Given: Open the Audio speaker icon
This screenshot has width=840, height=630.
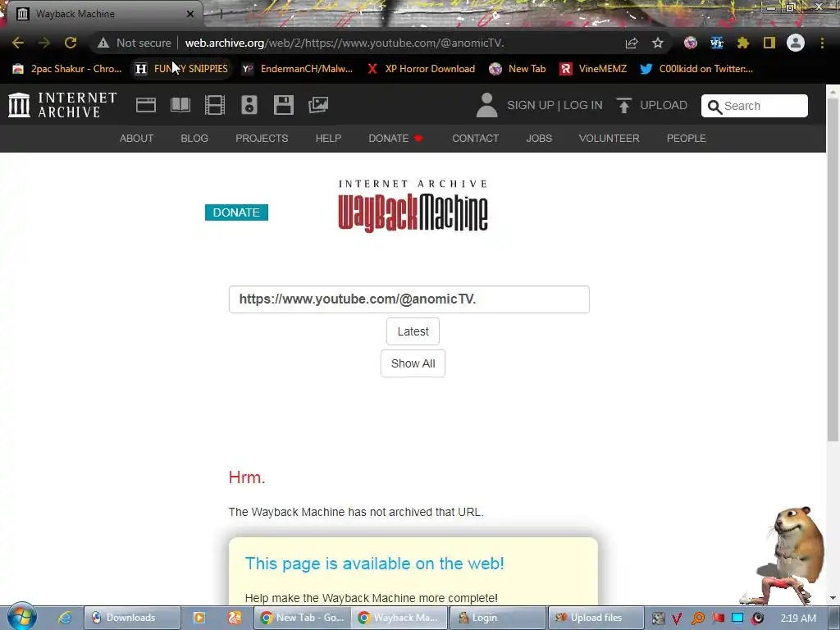Looking at the screenshot, I should click(x=249, y=105).
